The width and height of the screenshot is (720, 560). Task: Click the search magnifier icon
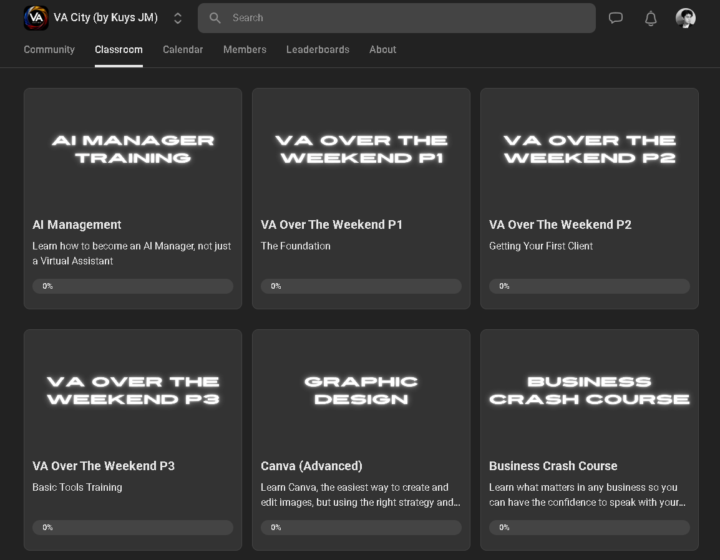(215, 18)
